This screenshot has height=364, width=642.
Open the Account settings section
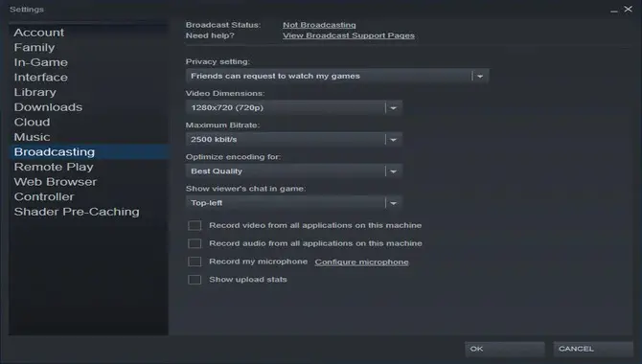click(39, 33)
